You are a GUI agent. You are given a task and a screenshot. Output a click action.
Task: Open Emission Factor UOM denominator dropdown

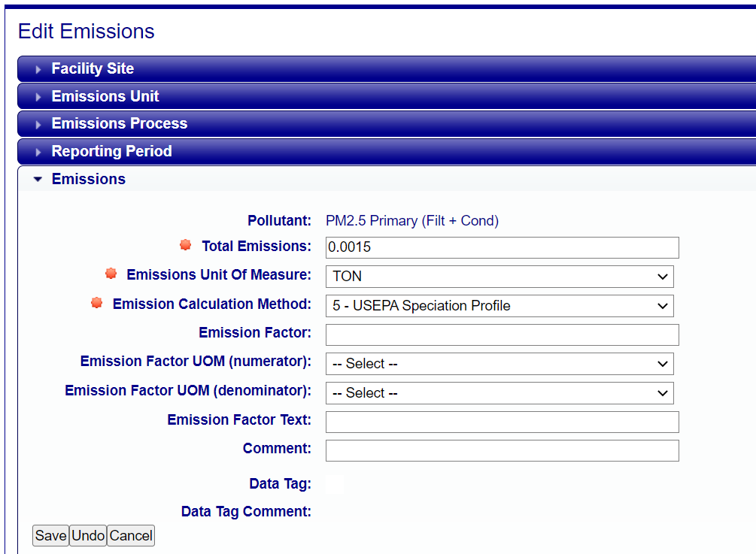[x=499, y=393]
